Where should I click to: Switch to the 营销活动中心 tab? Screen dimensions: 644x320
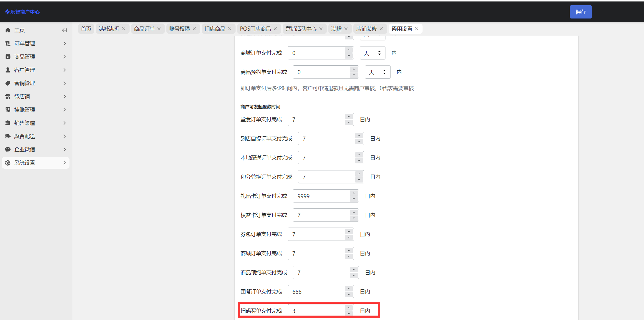[x=301, y=29]
